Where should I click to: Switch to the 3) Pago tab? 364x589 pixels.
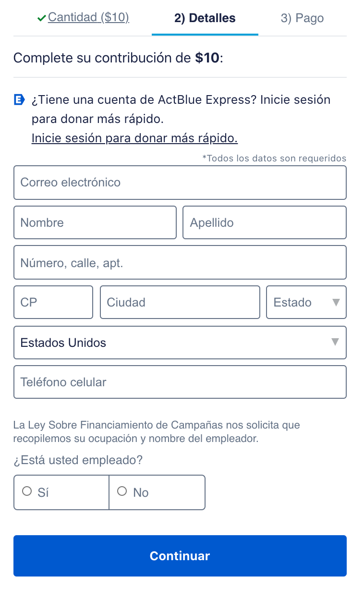[302, 18]
